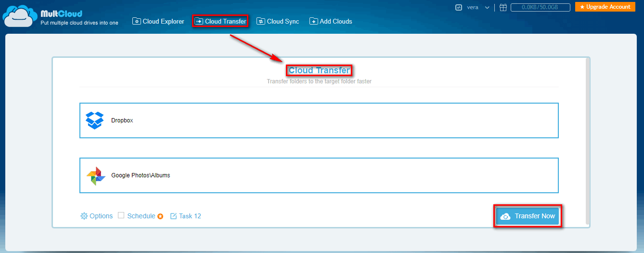644x253 pixels.
Task: Go to the Add Clouds tab
Action: (331, 21)
